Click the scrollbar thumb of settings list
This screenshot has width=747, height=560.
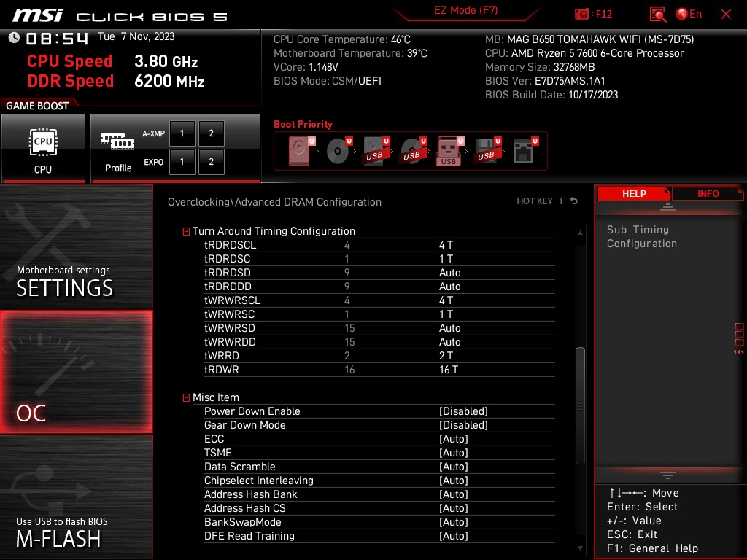point(580,405)
